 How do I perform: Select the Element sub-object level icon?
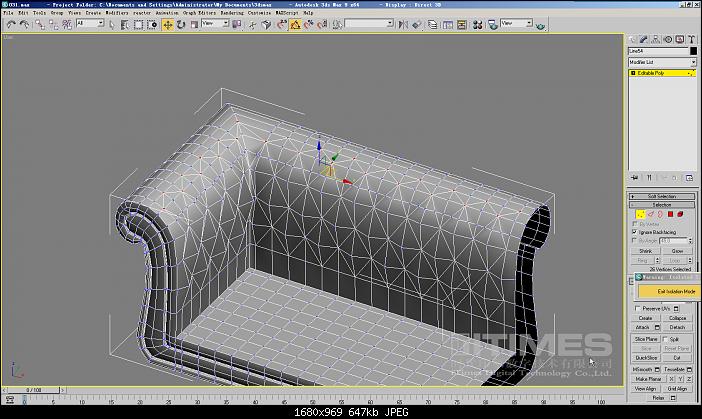pos(681,214)
